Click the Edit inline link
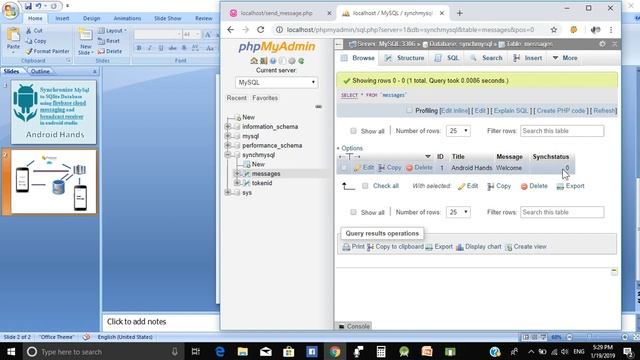This screenshot has height=360, width=640. [x=455, y=111]
